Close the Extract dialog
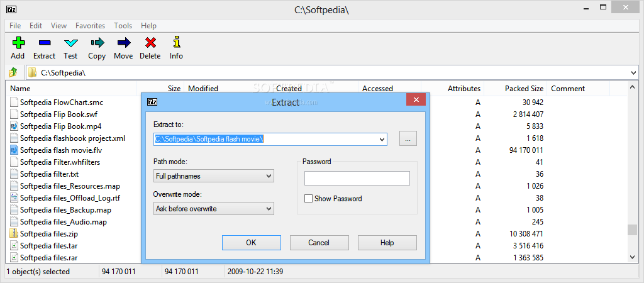Screen dimensions: 644x283 pyautogui.click(x=416, y=99)
